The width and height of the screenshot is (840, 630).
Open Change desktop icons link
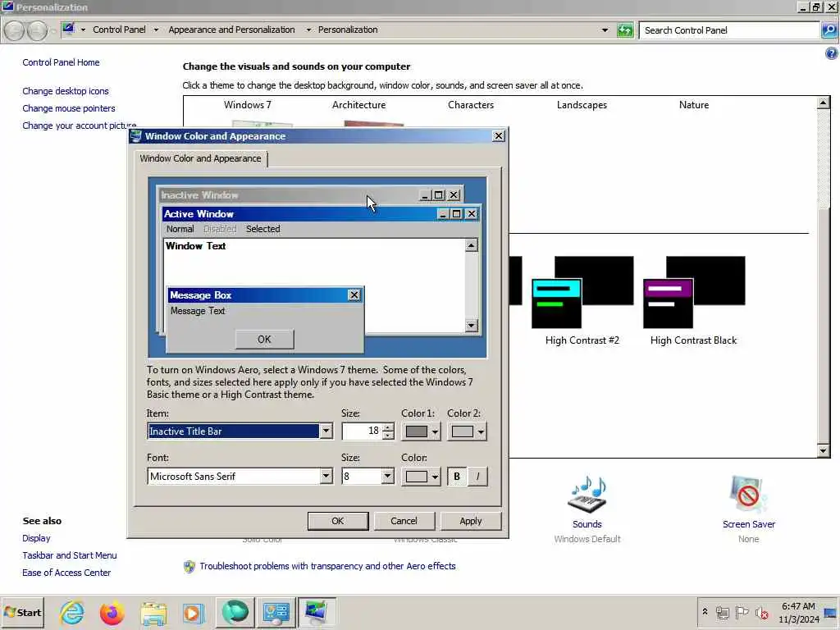pyautogui.click(x=66, y=91)
